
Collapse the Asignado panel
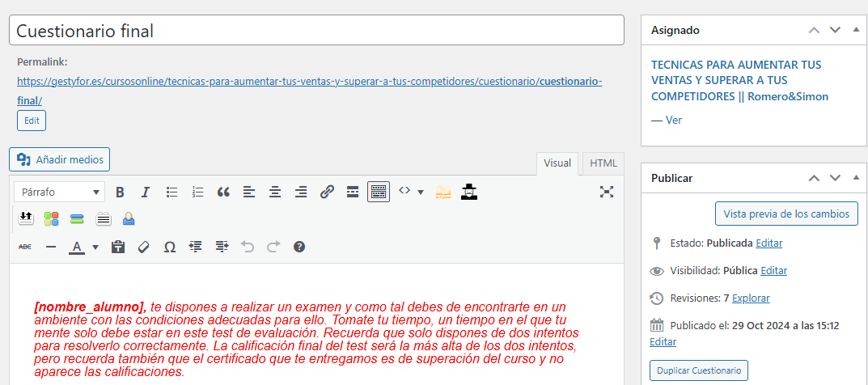[857, 30]
